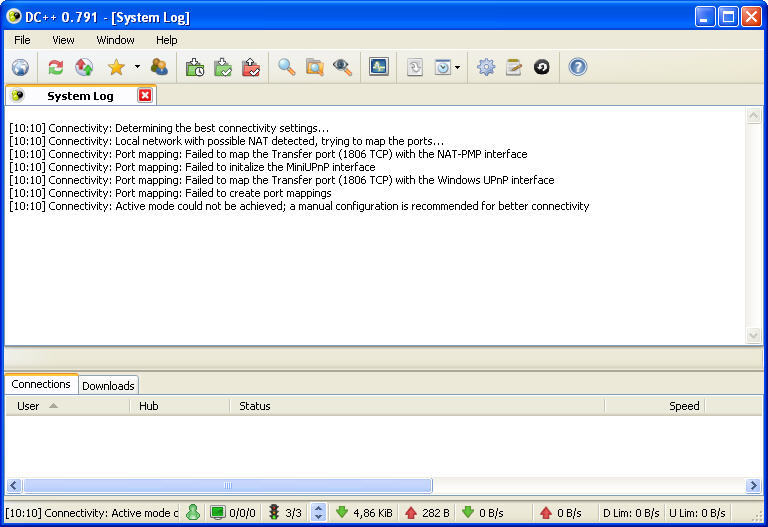Click the slots stepper arrows in status bar
Image resolution: width=768 pixels, height=527 pixels.
tap(318, 512)
